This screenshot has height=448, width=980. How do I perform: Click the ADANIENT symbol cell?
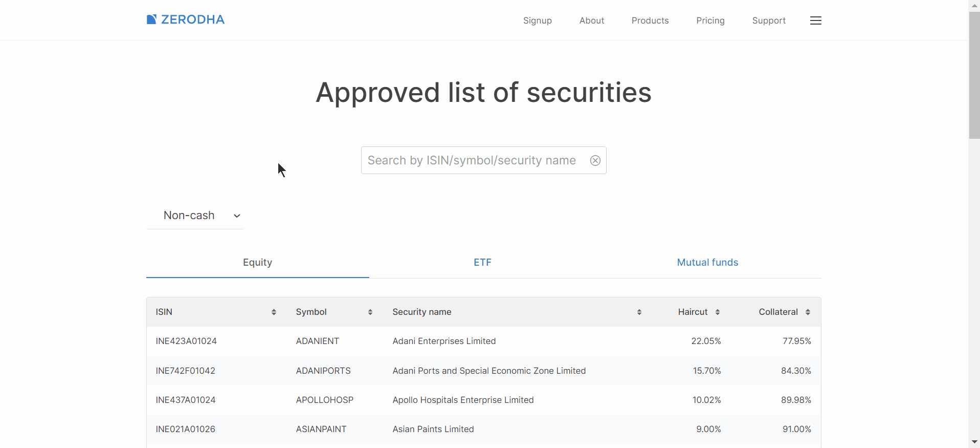318,341
